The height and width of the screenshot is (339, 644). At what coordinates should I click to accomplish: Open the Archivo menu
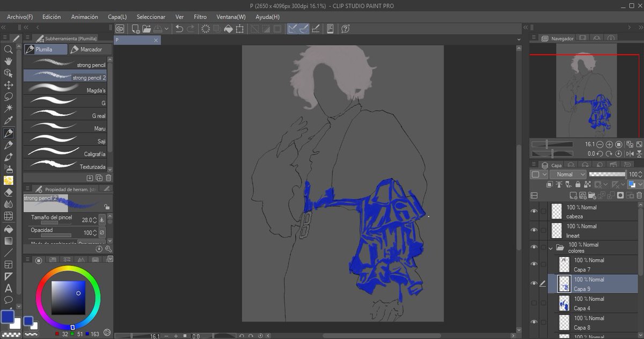click(x=20, y=17)
